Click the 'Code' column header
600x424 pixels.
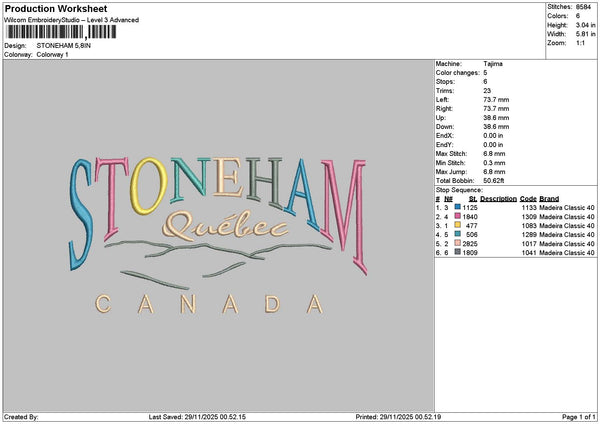click(x=528, y=199)
